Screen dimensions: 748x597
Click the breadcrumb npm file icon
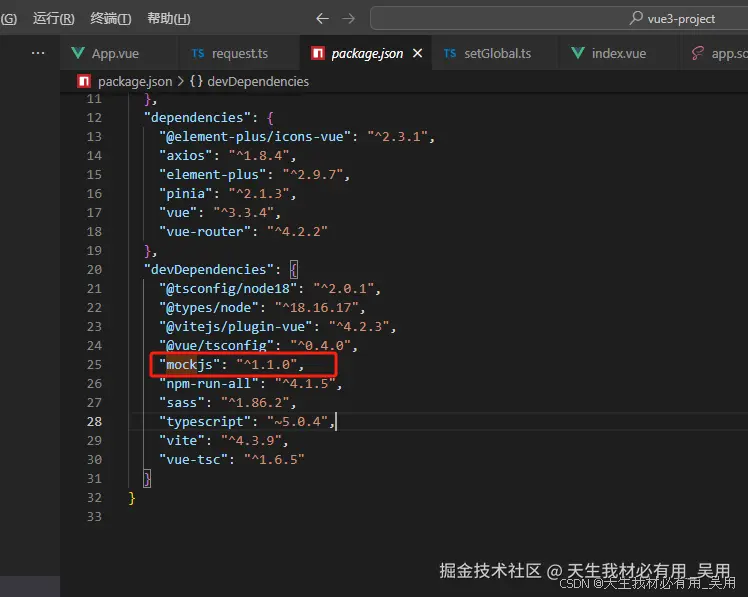tap(84, 81)
